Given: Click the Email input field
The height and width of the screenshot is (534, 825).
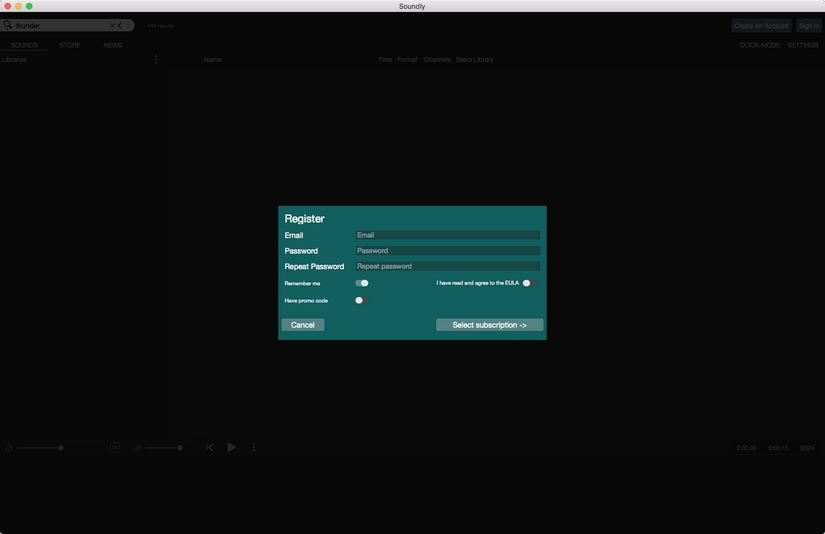Looking at the screenshot, I should (x=447, y=235).
